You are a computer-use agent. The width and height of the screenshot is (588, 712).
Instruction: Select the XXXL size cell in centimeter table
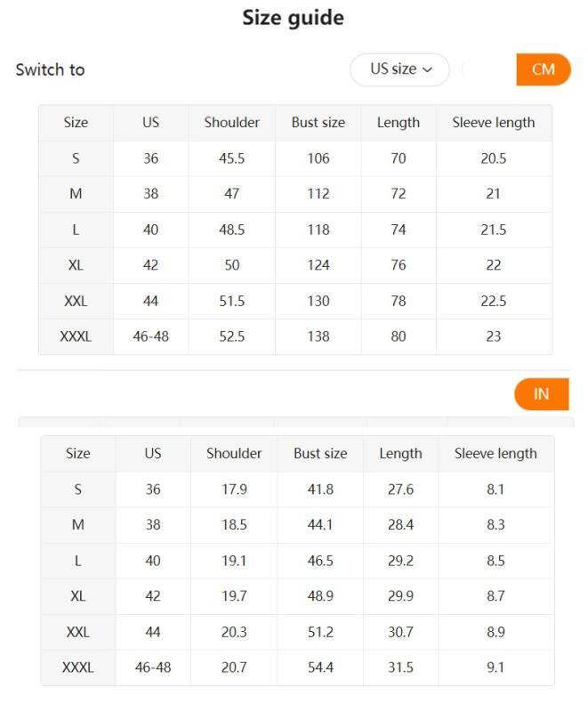click(76, 336)
